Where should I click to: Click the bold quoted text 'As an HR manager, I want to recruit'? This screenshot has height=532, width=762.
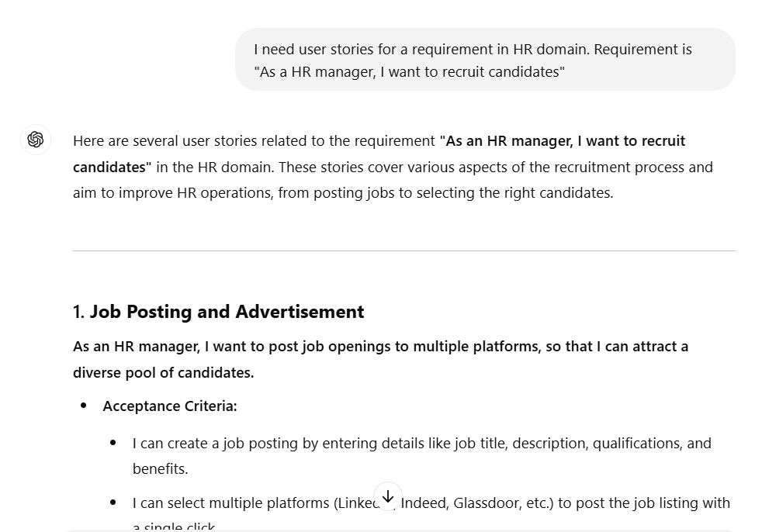pyautogui.click(x=563, y=141)
